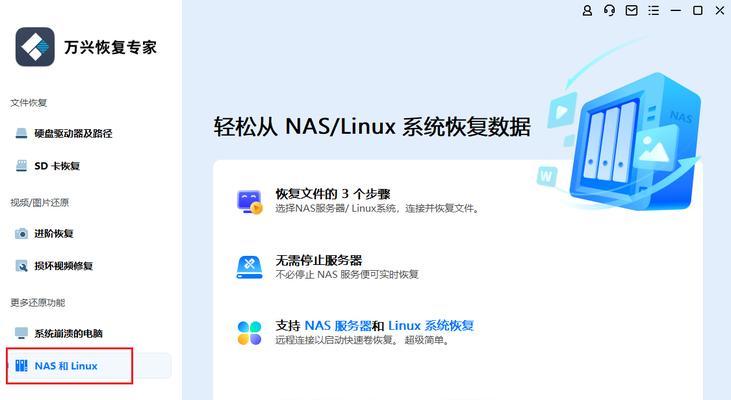Open the user account icon
The image size is (731, 400).
tap(587, 10)
